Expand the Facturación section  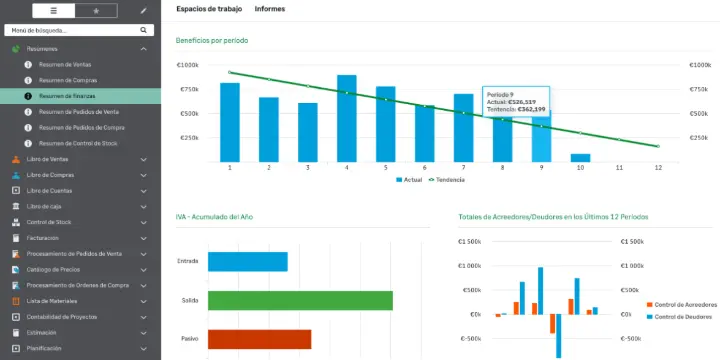click(143, 238)
